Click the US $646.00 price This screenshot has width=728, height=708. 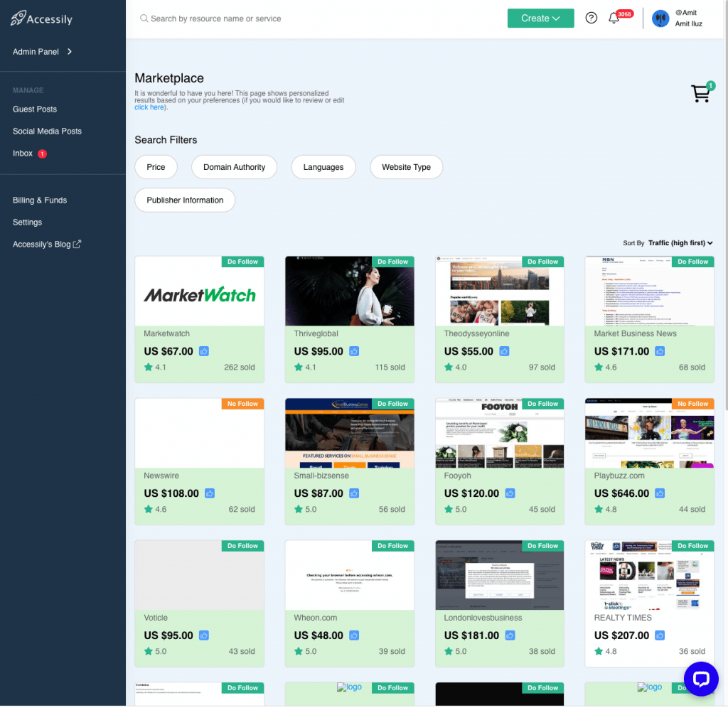(621, 493)
